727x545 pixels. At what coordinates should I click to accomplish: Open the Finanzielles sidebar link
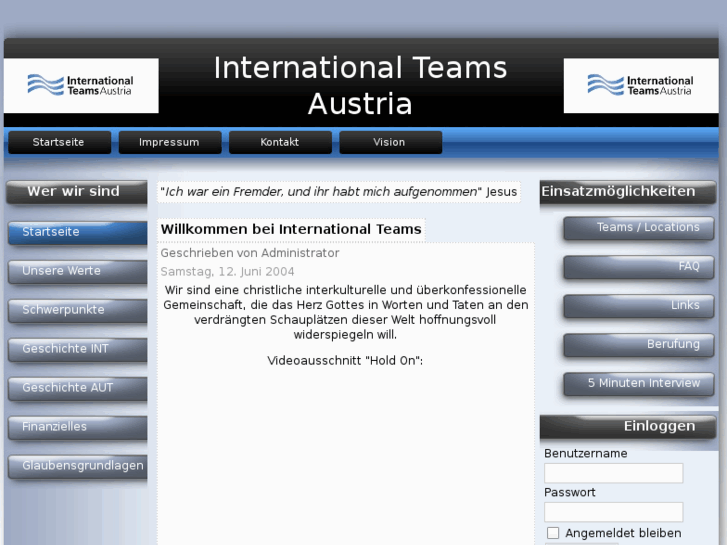tap(77, 427)
